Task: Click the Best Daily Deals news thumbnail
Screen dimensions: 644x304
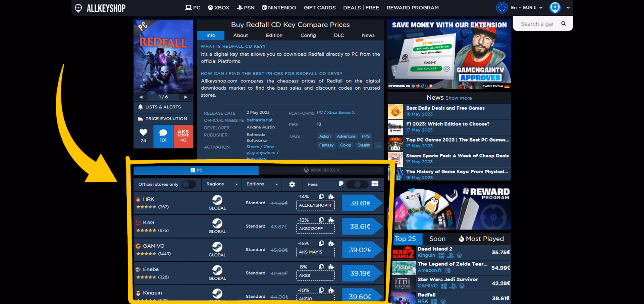Action: point(395,111)
